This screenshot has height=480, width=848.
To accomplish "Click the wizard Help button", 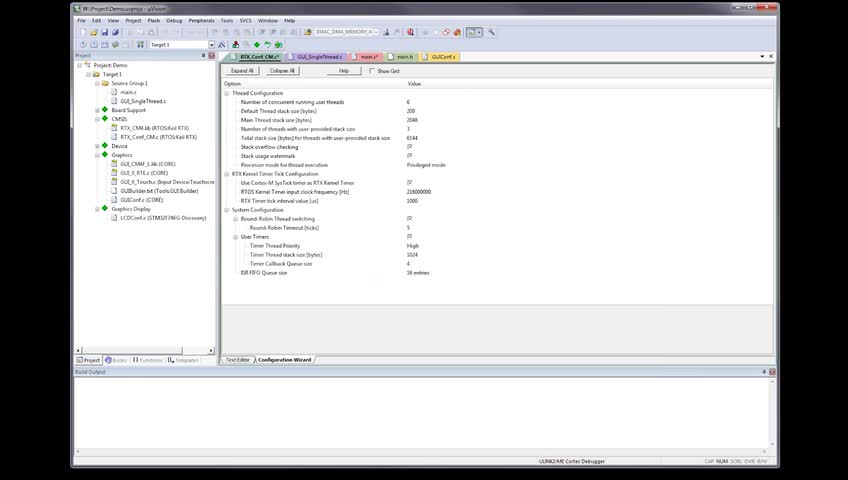I will click(x=343, y=71).
